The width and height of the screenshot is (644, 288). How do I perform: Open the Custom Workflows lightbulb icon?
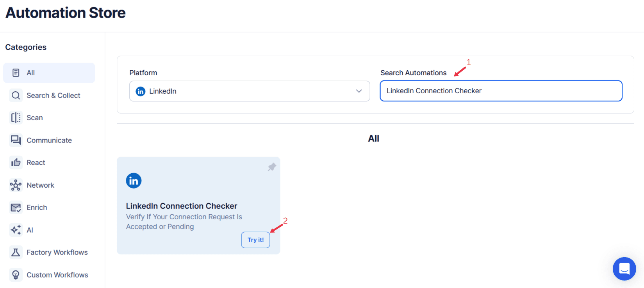[x=16, y=275]
